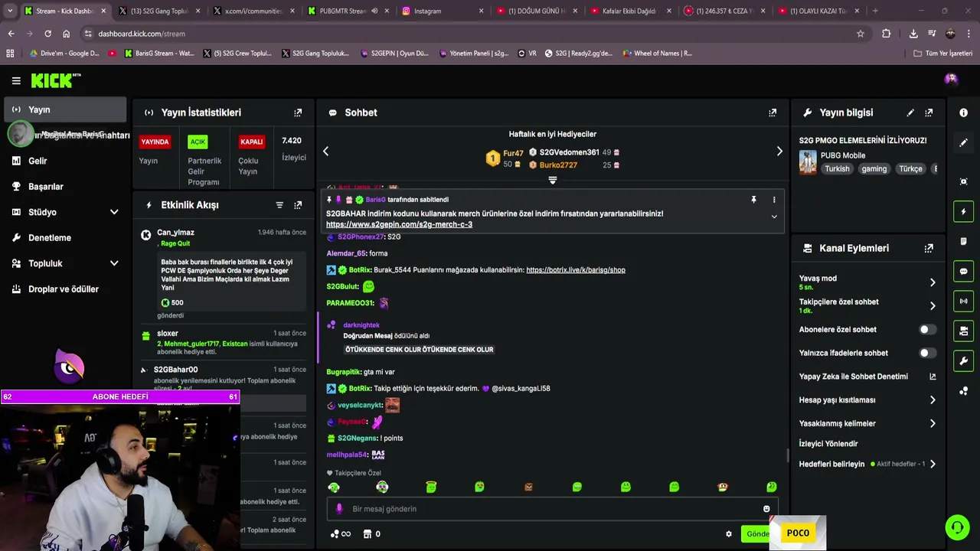Select Yayın in left sidebar
This screenshot has width=980, height=551.
pos(64,110)
